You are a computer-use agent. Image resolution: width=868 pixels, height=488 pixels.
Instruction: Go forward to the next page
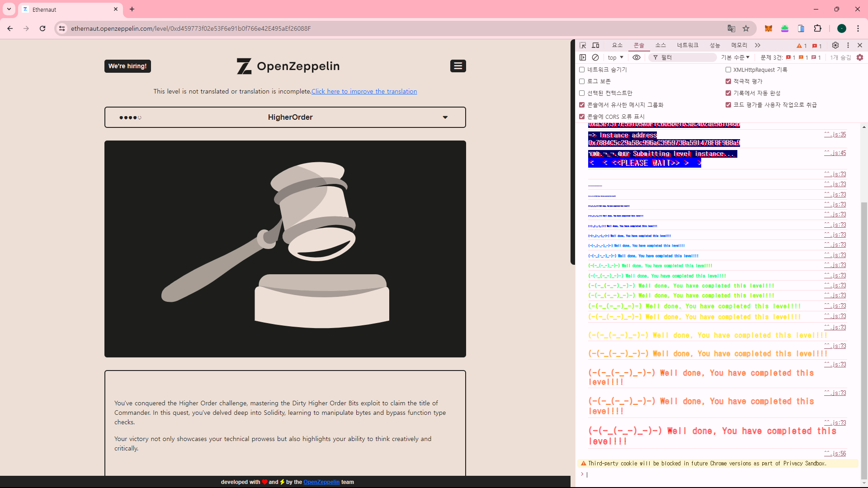coord(26,28)
